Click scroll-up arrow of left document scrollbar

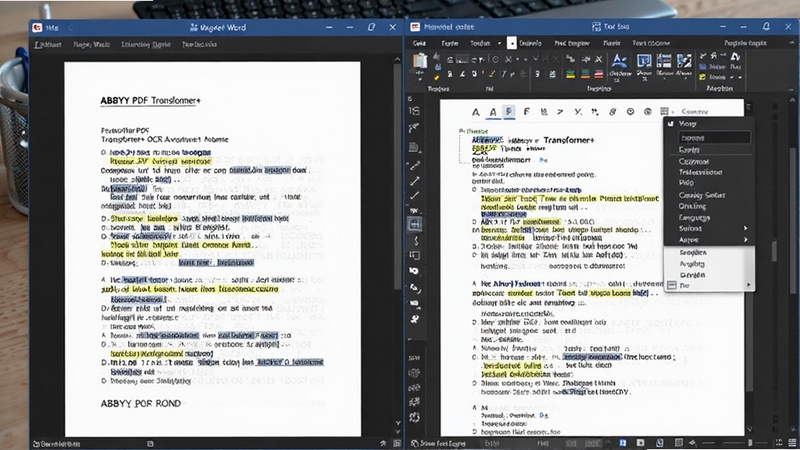[x=397, y=59]
